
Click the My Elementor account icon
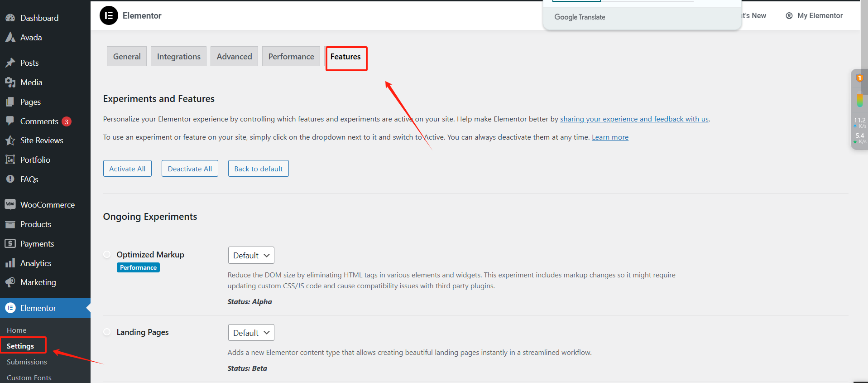click(789, 16)
